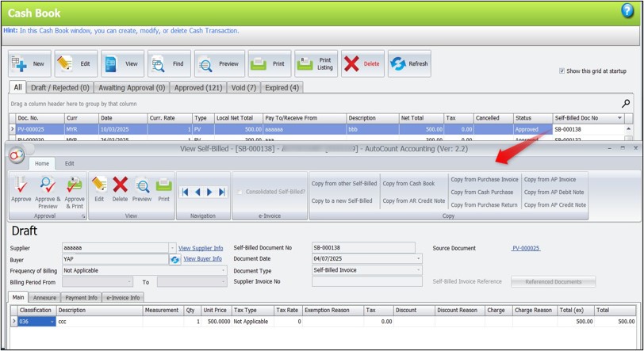Open the blue help question mark icon

(x=627, y=10)
